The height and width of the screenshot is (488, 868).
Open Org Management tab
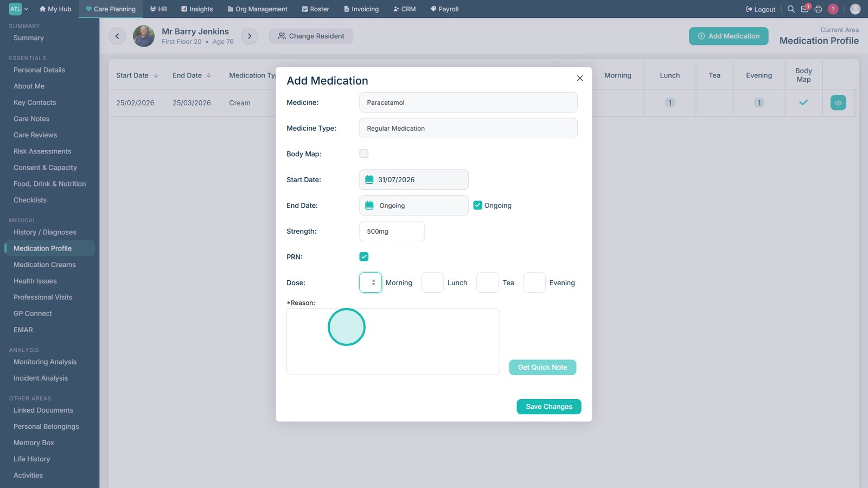[x=257, y=9]
